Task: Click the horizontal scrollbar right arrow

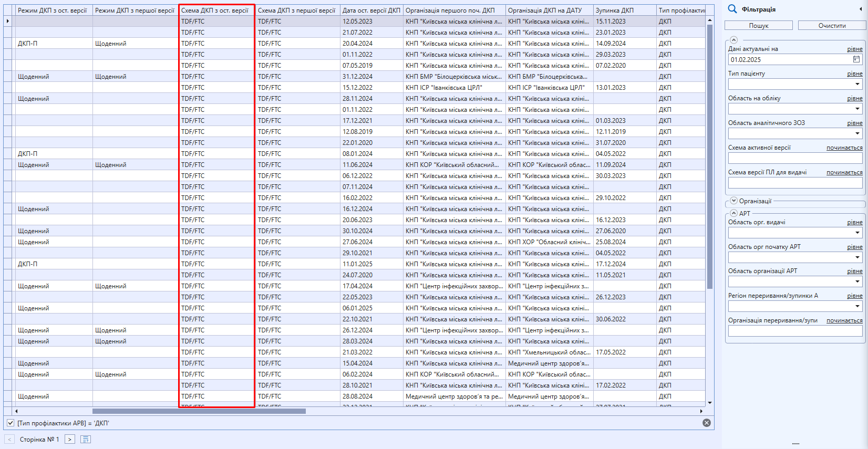Action: coord(701,411)
